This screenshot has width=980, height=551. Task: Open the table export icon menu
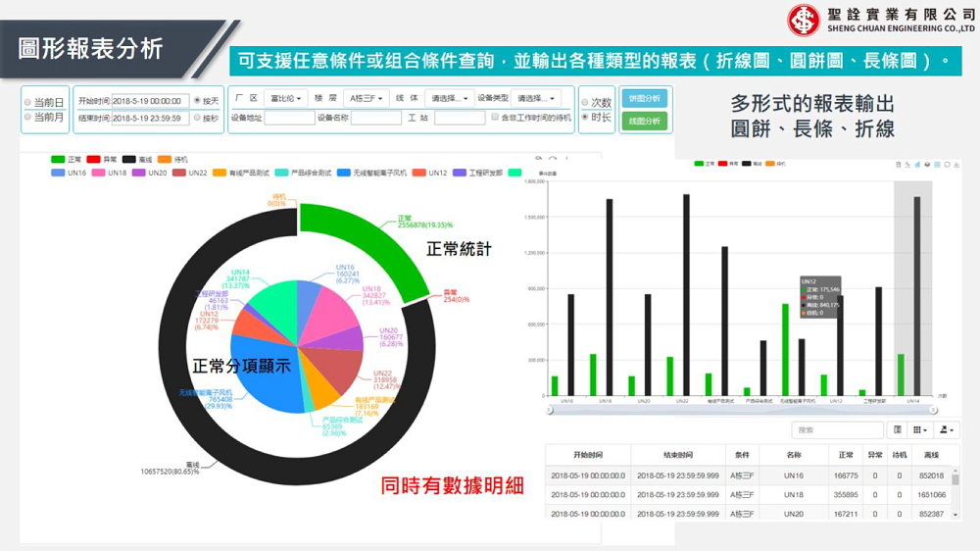pyautogui.click(x=946, y=429)
